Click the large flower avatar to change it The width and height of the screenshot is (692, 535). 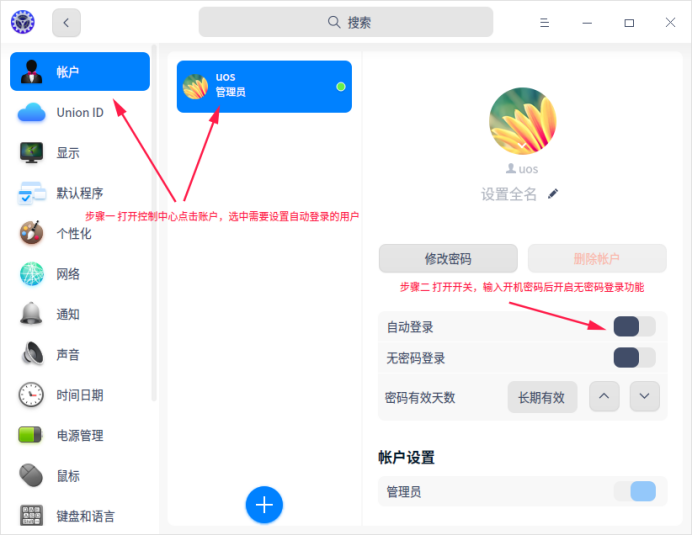coord(523,121)
